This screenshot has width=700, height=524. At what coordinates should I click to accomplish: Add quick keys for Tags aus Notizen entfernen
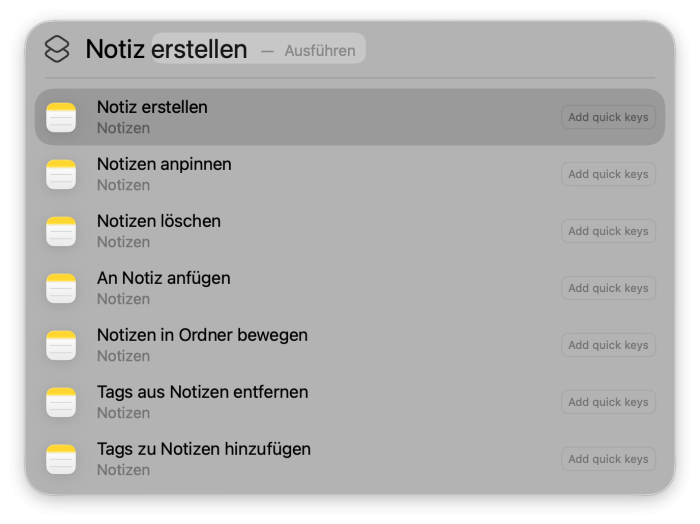tap(608, 402)
